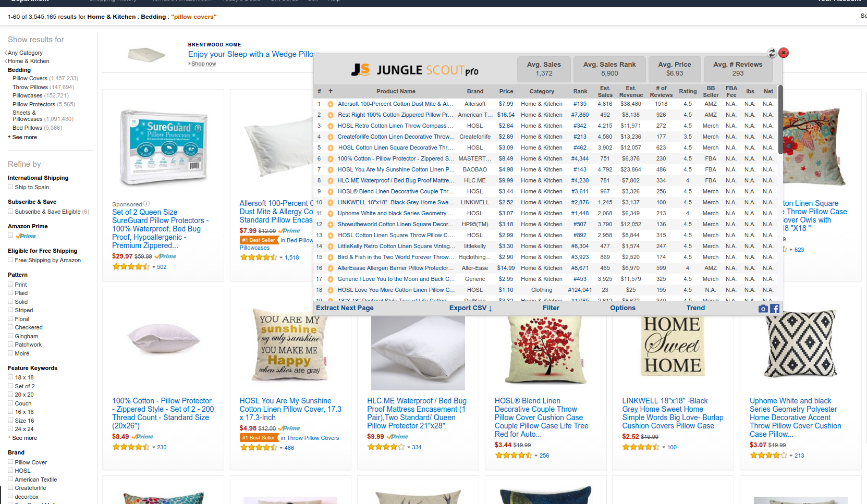
Task: Expand See more under Feature Keywords
Action: (22, 438)
